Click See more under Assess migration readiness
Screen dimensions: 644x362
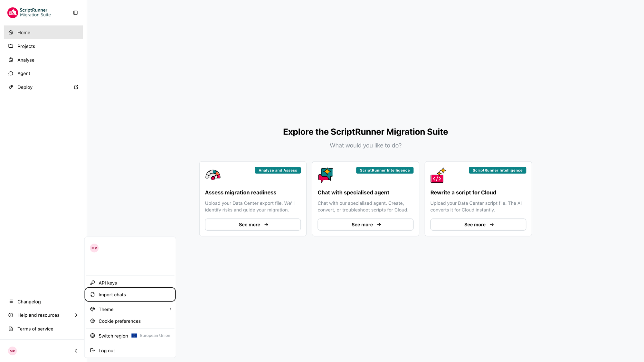pos(253,225)
